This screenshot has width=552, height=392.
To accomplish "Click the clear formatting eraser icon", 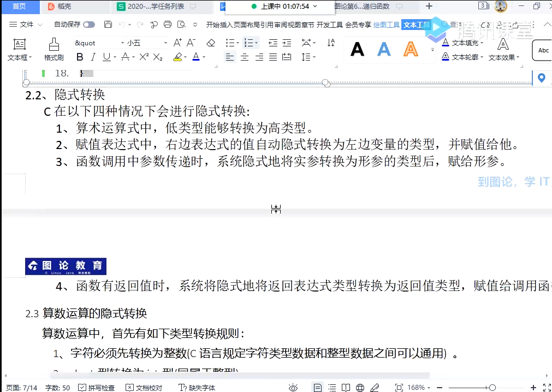I will (211, 43).
